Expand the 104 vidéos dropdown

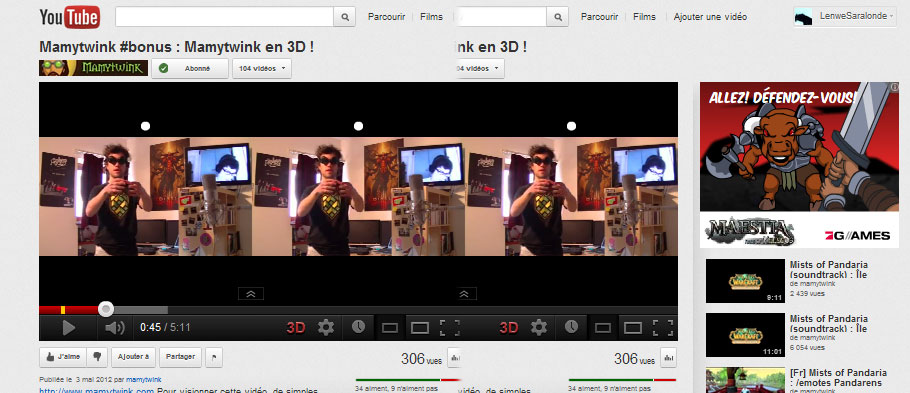tap(262, 68)
